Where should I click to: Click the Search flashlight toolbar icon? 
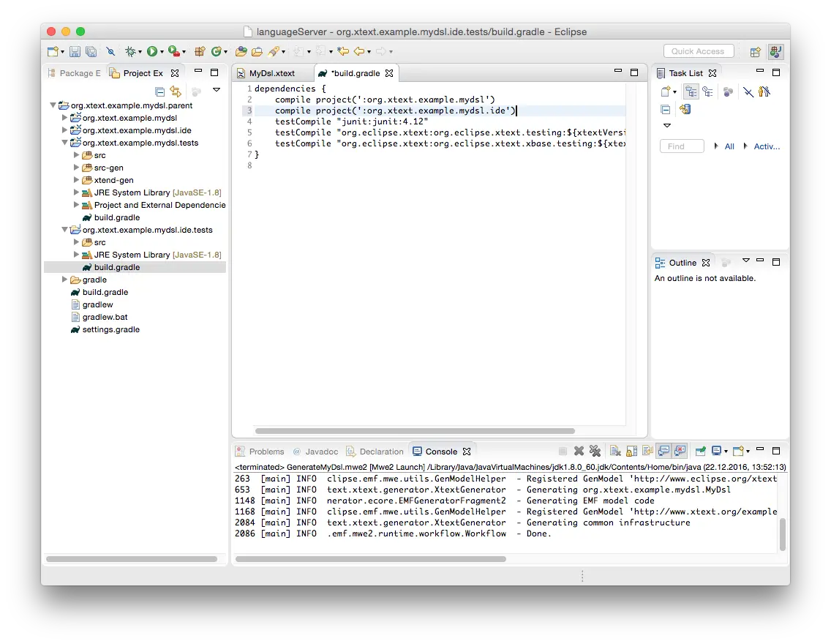click(274, 51)
